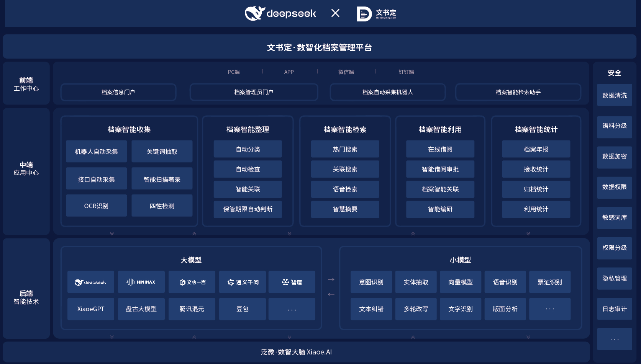Open 保管期限自动判断
Screen dimensions: 641x364
point(248,209)
